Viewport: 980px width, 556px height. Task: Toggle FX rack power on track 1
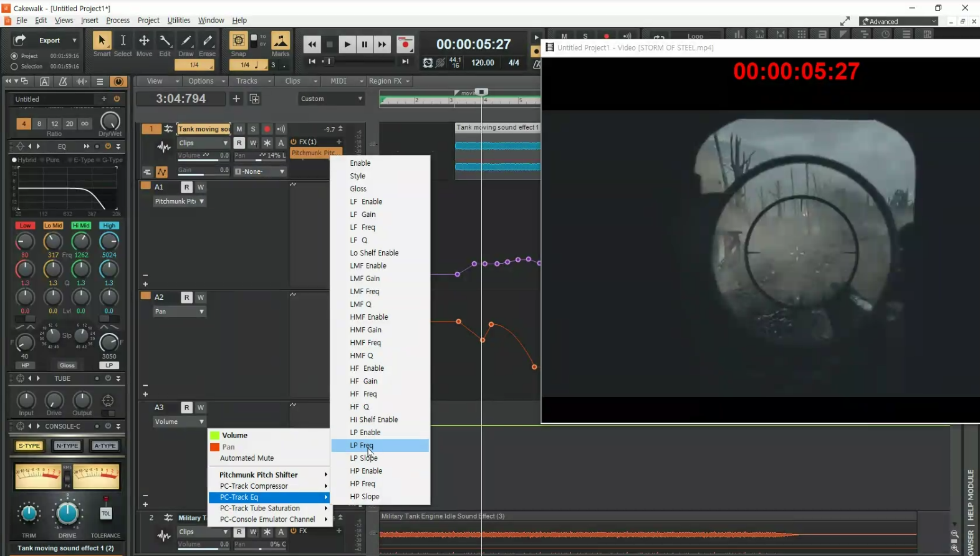point(294,142)
